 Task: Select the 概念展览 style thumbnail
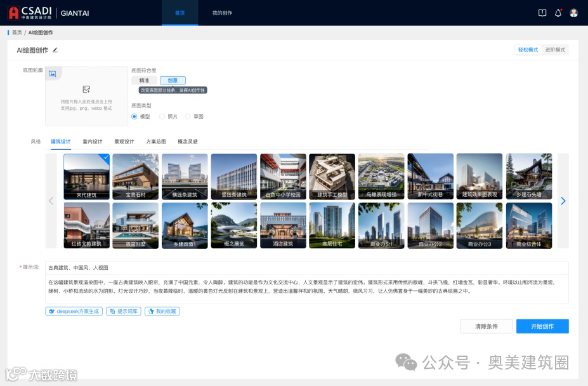[234, 225]
